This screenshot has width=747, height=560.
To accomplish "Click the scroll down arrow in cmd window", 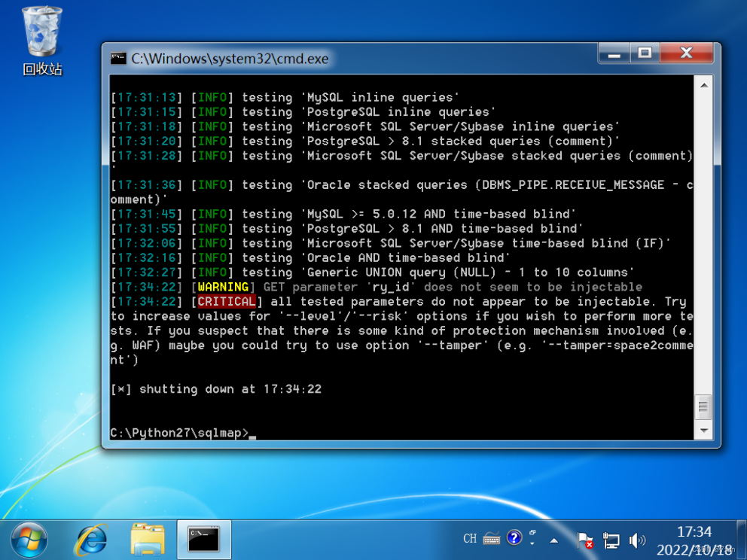I will pyautogui.click(x=703, y=431).
